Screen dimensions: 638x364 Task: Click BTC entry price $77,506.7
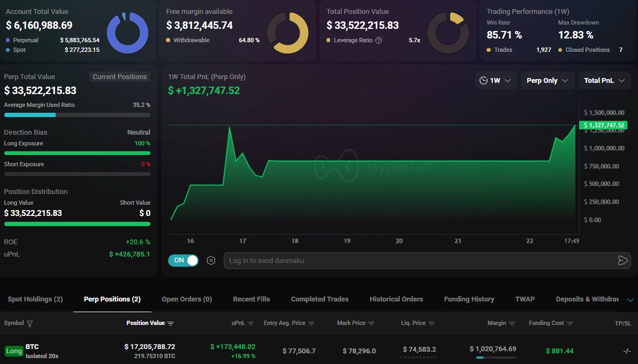pos(299,351)
